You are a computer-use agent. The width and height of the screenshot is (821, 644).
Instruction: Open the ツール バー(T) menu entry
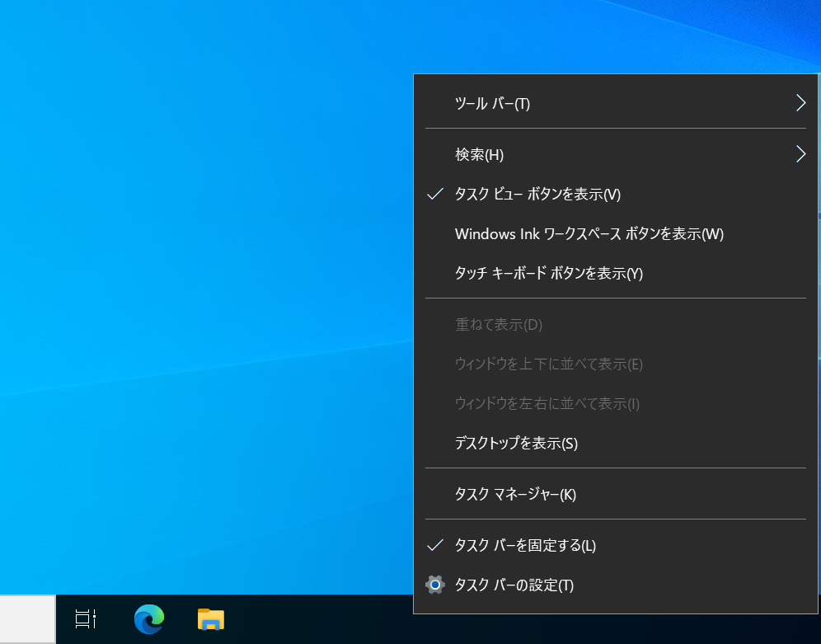[x=492, y=104]
